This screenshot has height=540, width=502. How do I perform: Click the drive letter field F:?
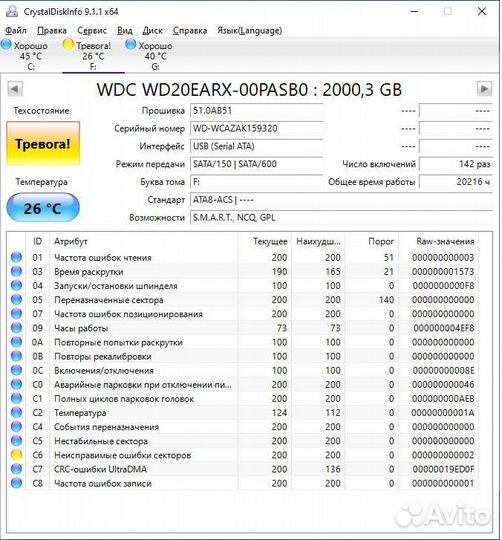point(257,182)
